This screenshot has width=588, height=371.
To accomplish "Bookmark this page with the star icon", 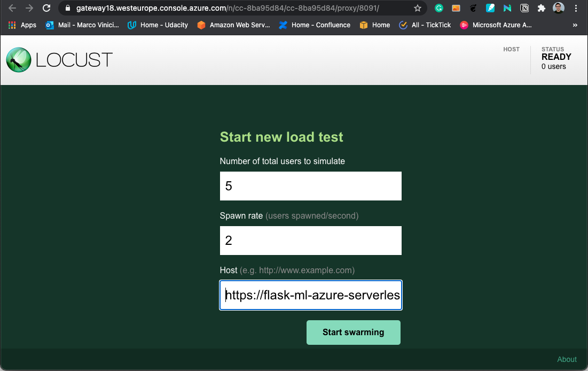I will (x=418, y=8).
